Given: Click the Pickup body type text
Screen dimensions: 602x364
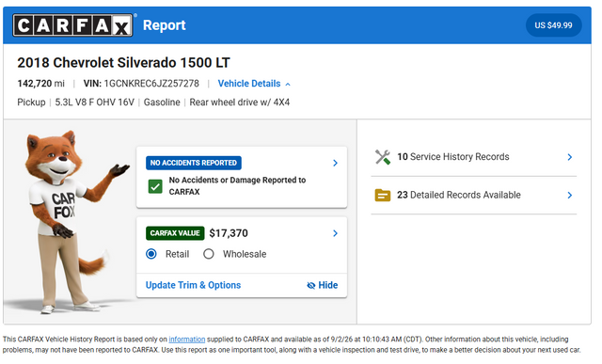Looking at the screenshot, I should coord(31,103).
